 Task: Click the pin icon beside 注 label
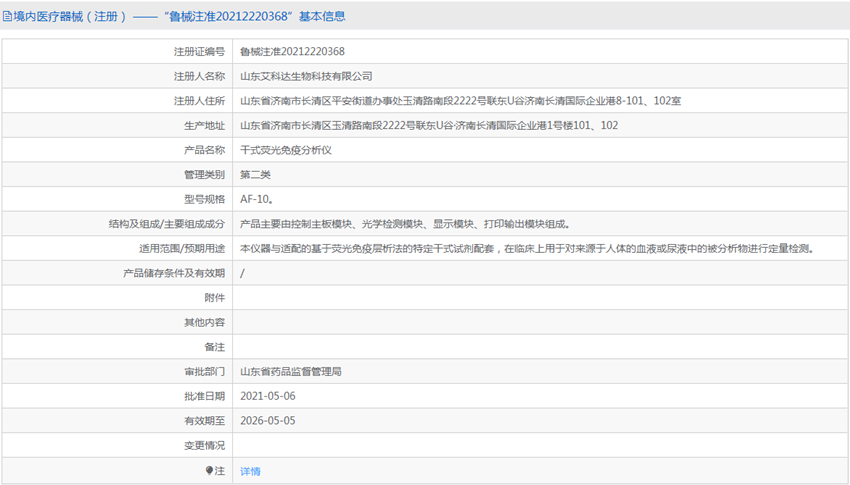pos(209,470)
